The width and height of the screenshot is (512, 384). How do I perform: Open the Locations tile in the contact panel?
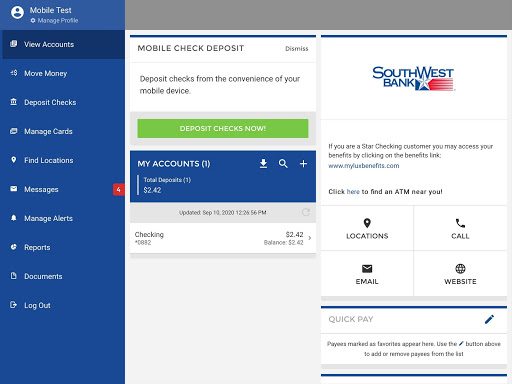367,228
